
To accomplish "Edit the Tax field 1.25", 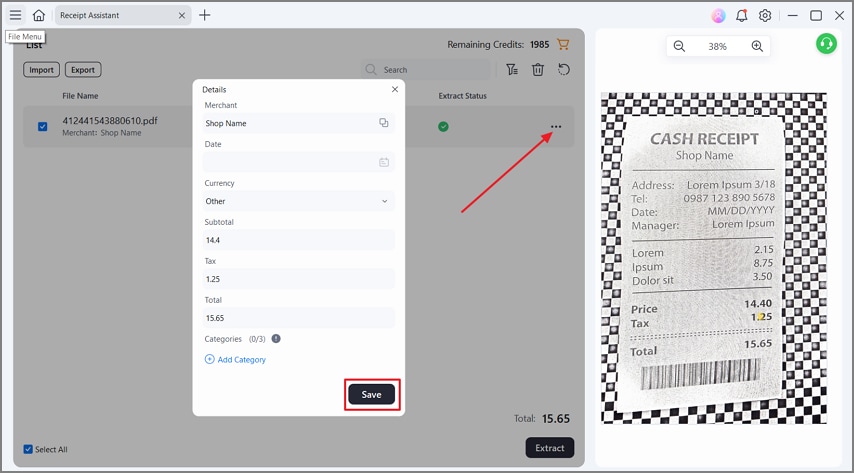I will tap(298, 279).
